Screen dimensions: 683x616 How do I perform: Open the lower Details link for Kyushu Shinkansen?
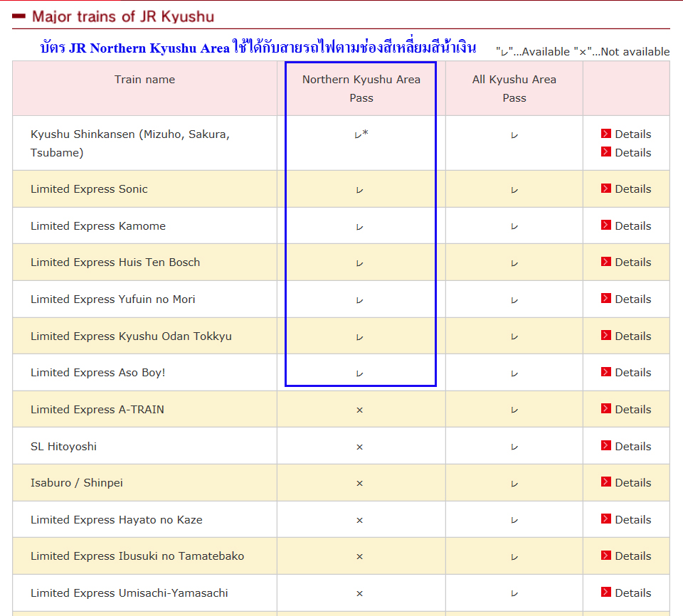pos(632,152)
